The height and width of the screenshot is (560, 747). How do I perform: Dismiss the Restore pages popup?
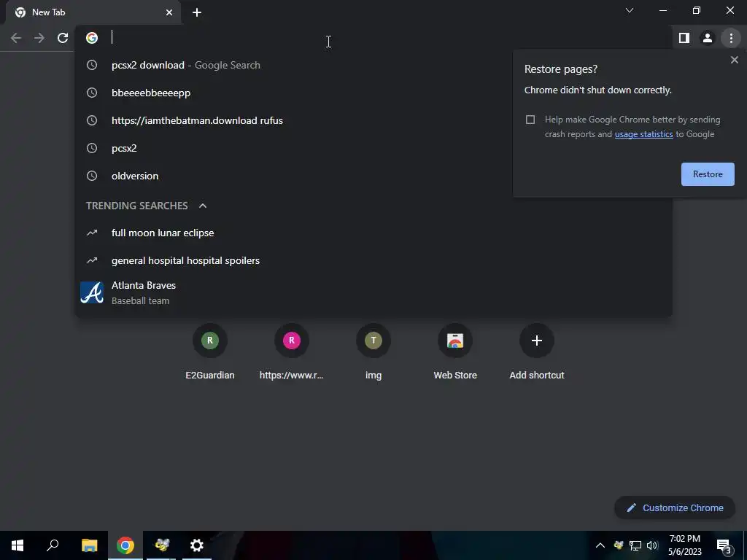(x=734, y=60)
